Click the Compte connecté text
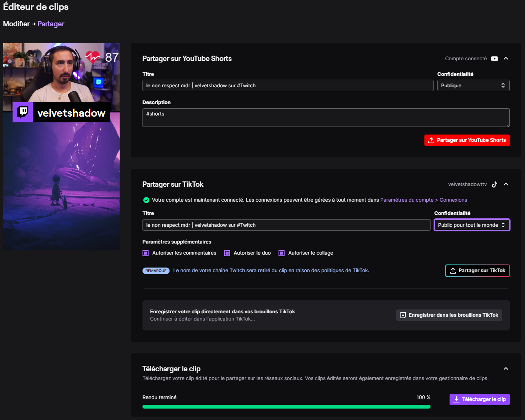The width and height of the screenshot is (525, 420). coord(466,59)
